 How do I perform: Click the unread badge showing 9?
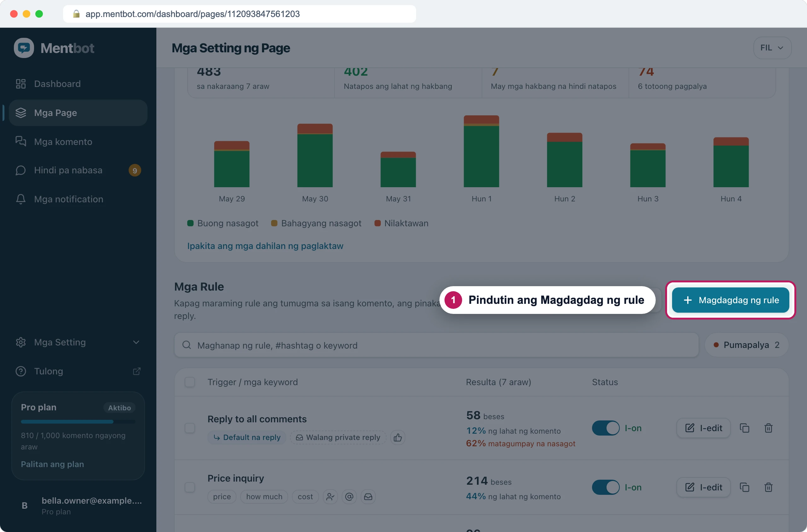click(135, 170)
